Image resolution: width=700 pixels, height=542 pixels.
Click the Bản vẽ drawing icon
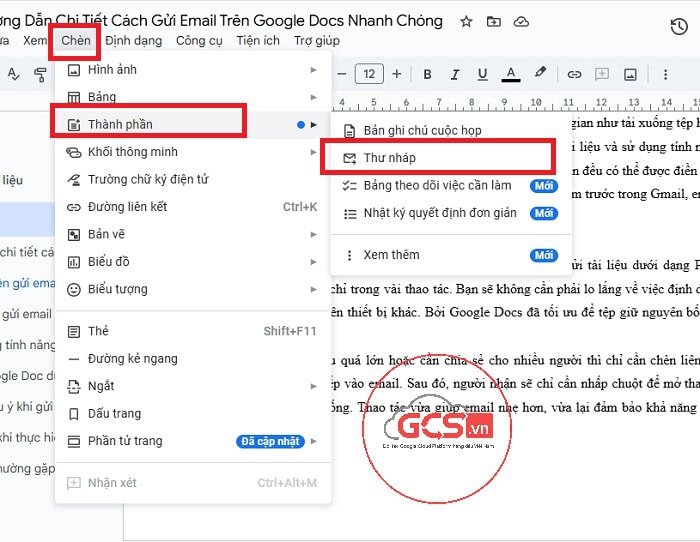point(74,234)
